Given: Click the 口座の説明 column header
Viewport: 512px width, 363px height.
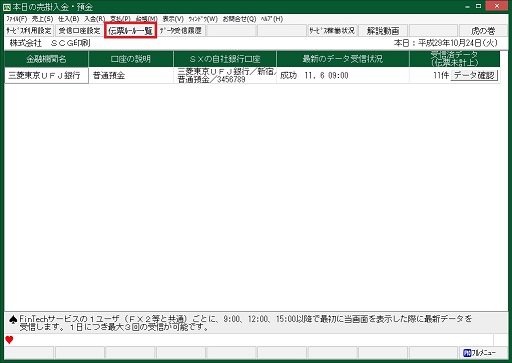Looking at the screenshot, I should coord(131,59).
